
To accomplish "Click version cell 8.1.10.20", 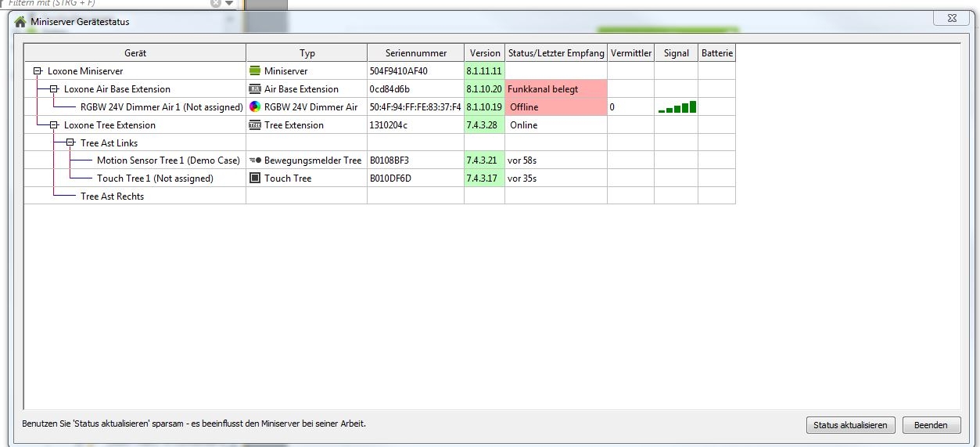I will [x=485, y=89].
